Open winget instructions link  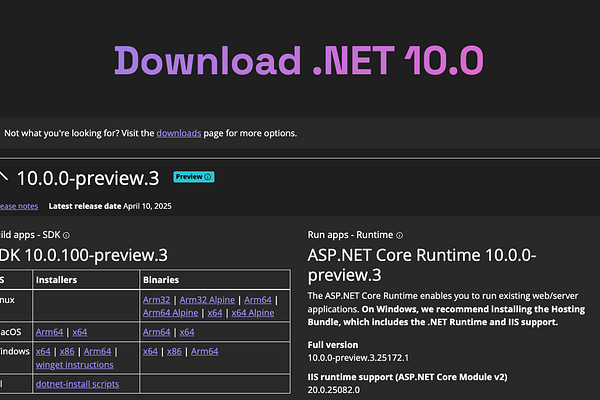click(75, 365)
